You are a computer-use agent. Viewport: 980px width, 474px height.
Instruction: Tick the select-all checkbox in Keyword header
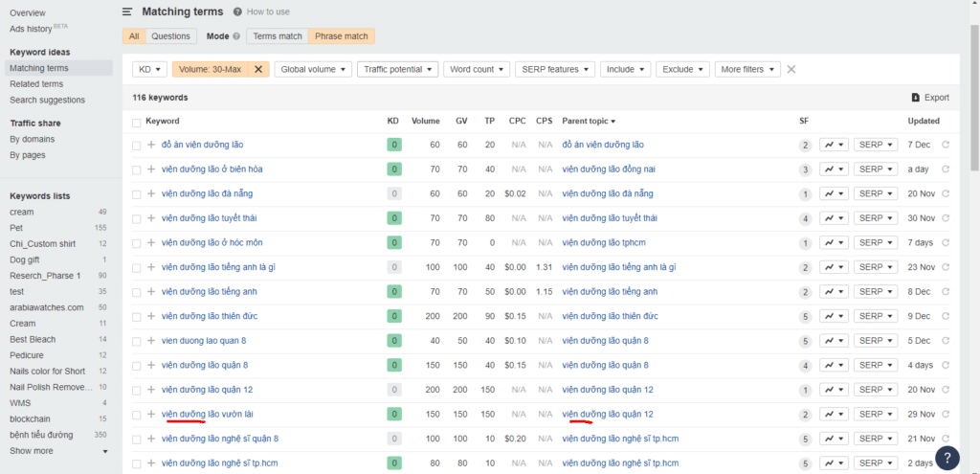(136, 122)
